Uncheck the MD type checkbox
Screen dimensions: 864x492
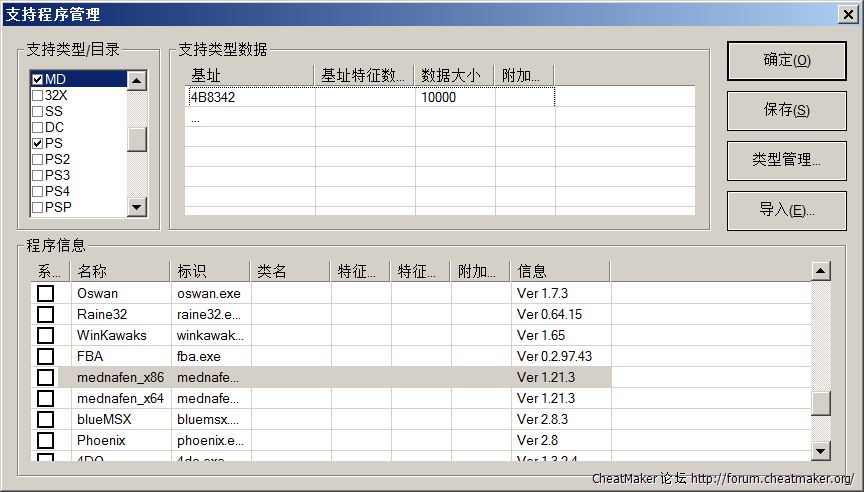pos(38,79)
